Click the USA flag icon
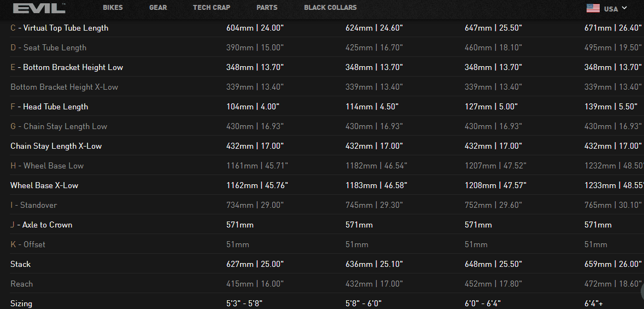The width and height of the screenshot is (644, 309). click(x=593, y=8)
